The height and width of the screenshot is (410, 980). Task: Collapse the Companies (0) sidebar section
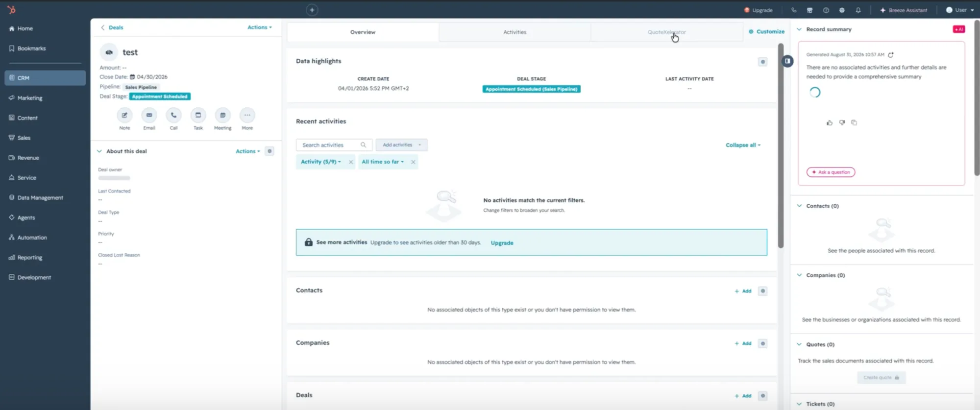(x=799, y=275)
